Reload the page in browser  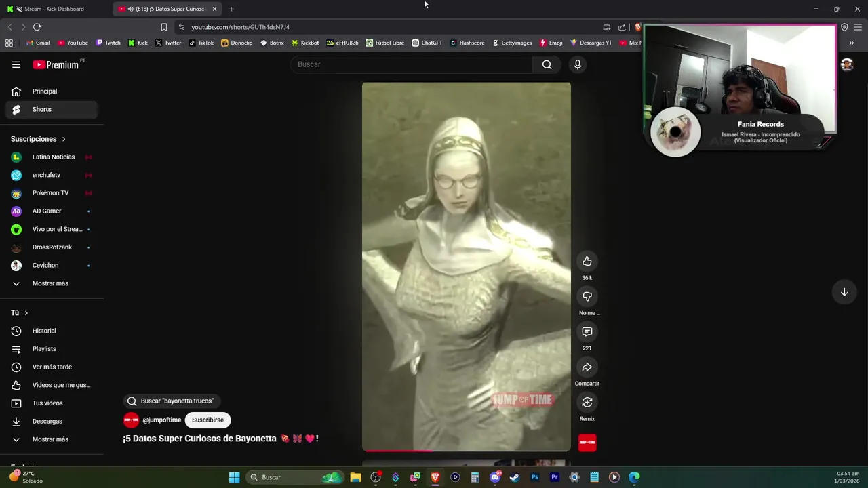pyautogui.click(x=37, y=27)
